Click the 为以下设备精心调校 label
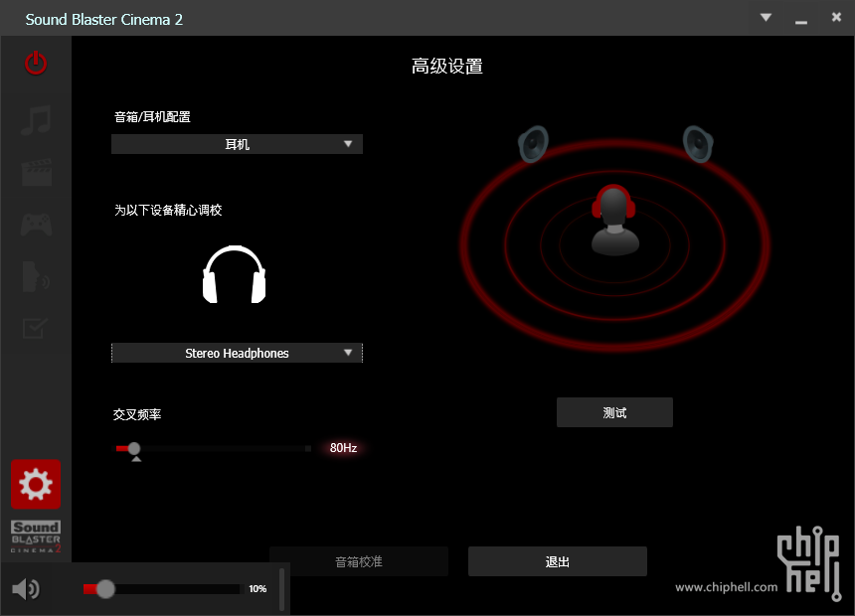 [x=168, y=210]
